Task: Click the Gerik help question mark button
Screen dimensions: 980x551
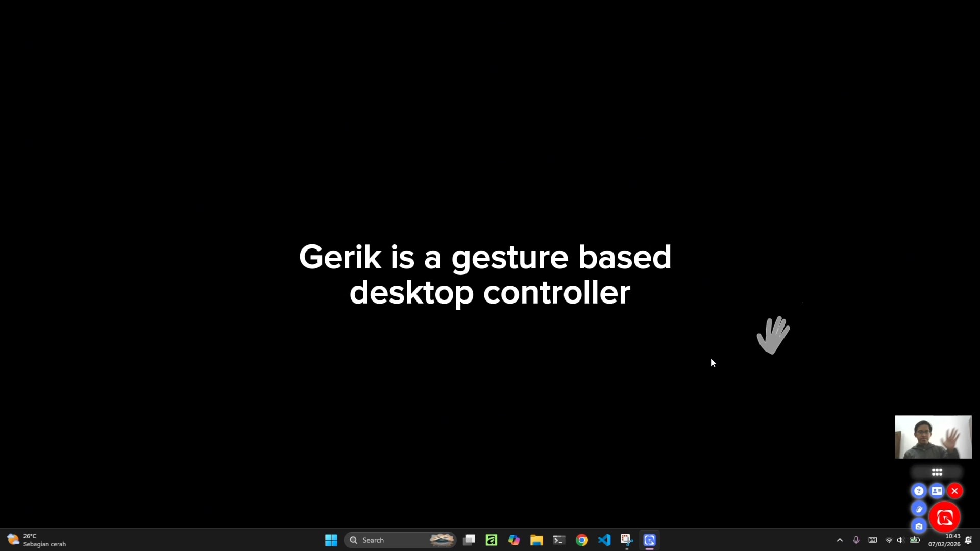Action: pos(919,491)
